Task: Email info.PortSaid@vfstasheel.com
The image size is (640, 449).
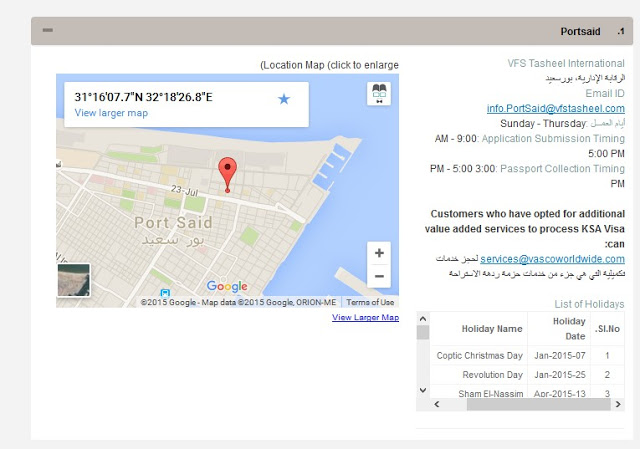Action: coord(556,109)
